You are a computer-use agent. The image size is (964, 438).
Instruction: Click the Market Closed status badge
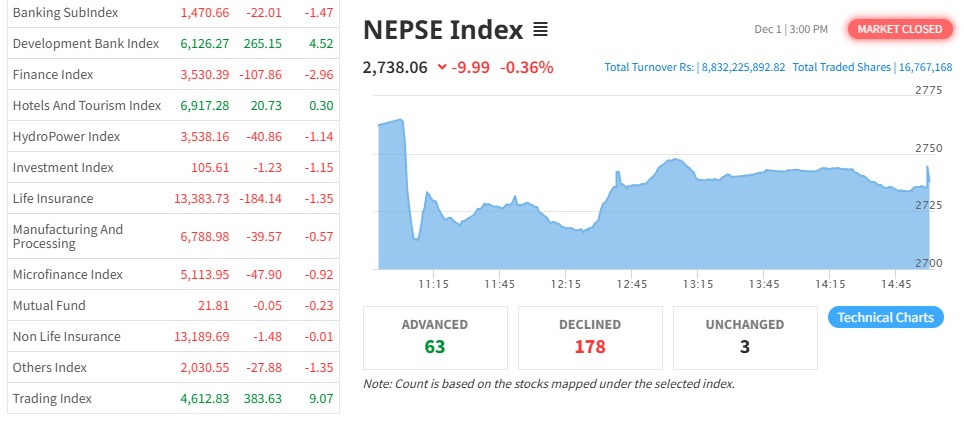pos(899,29)
